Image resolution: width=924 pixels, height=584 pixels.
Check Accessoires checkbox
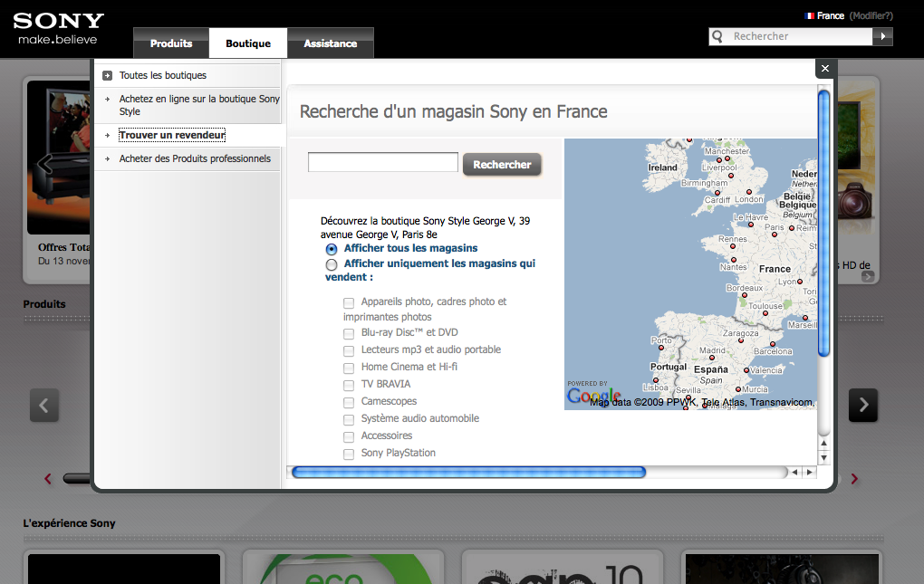pos(349,436)
